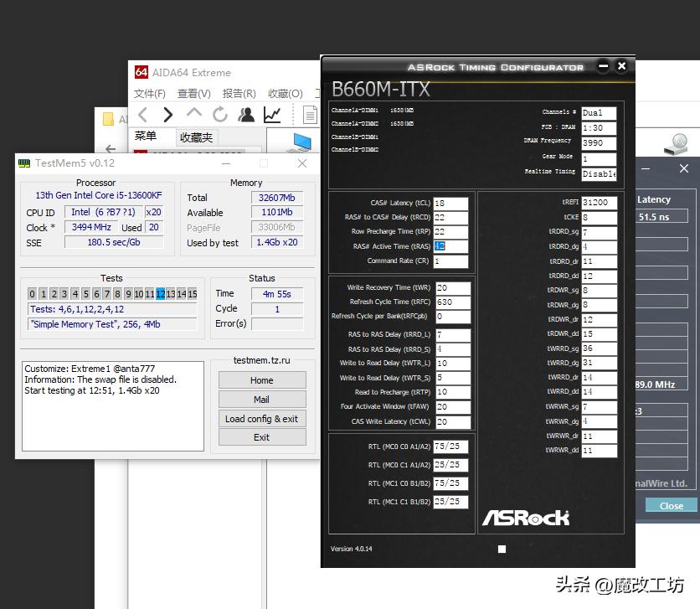Open the 查看(V) menu in AIDA64
Viewport: 700px width, 609px height.
[x=193, y=94]
